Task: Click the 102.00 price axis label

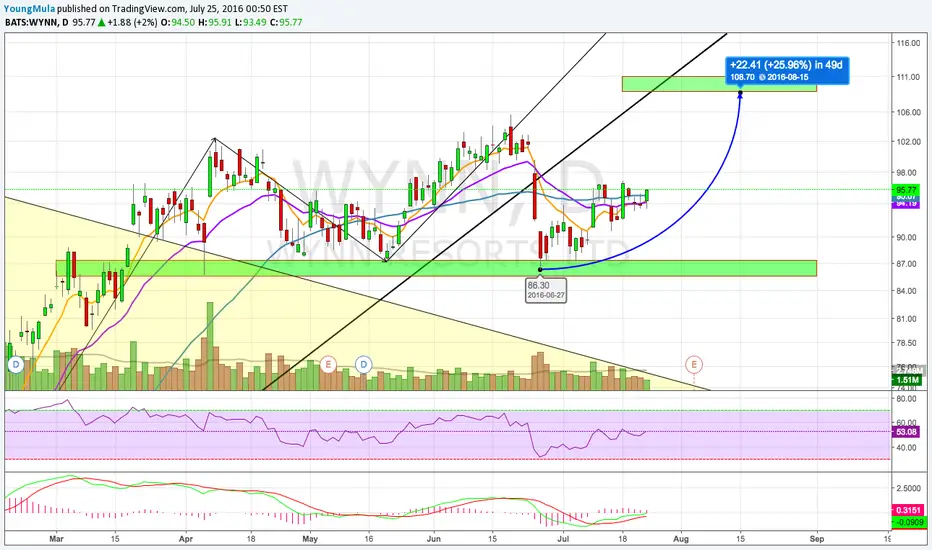Action: tap(909, 142)
